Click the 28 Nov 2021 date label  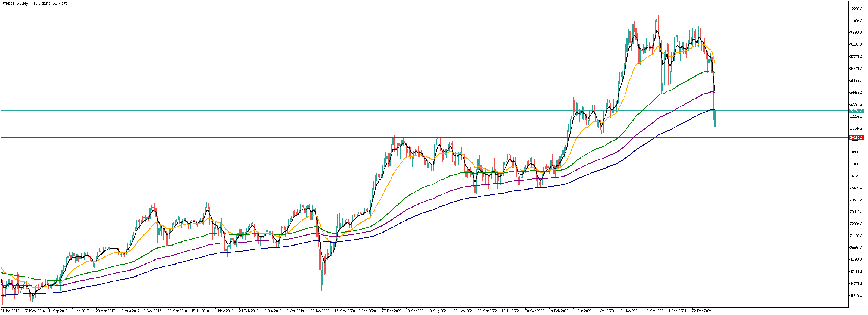point(464,311)
